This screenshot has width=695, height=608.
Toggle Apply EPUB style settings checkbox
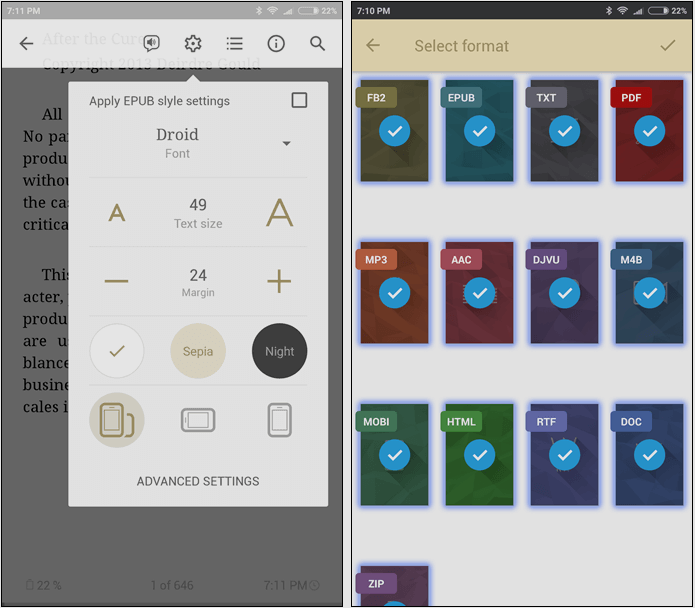point(299,100)
